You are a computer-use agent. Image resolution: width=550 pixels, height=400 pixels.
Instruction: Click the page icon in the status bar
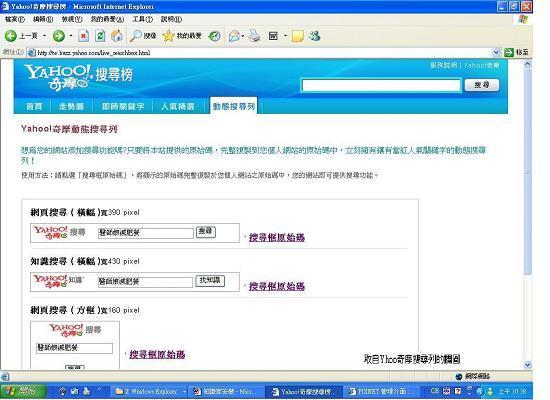[x=5, y=376]
